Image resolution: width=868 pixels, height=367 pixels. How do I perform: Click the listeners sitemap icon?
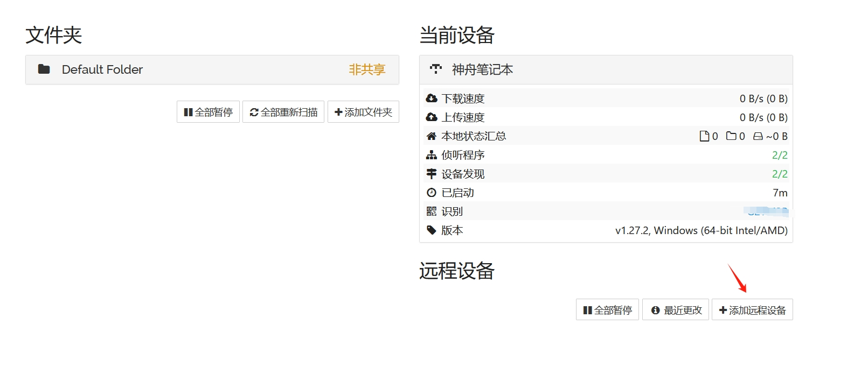pos(432,155)
